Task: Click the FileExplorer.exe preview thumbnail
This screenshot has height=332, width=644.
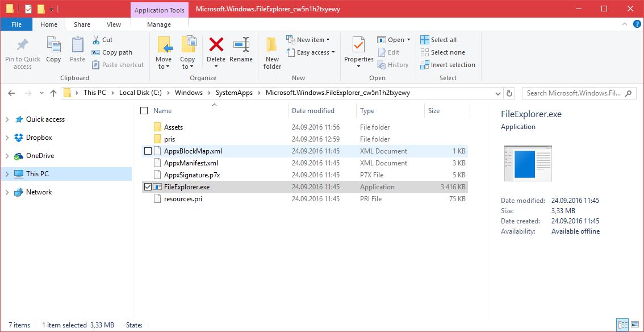Action: (528, 164)
